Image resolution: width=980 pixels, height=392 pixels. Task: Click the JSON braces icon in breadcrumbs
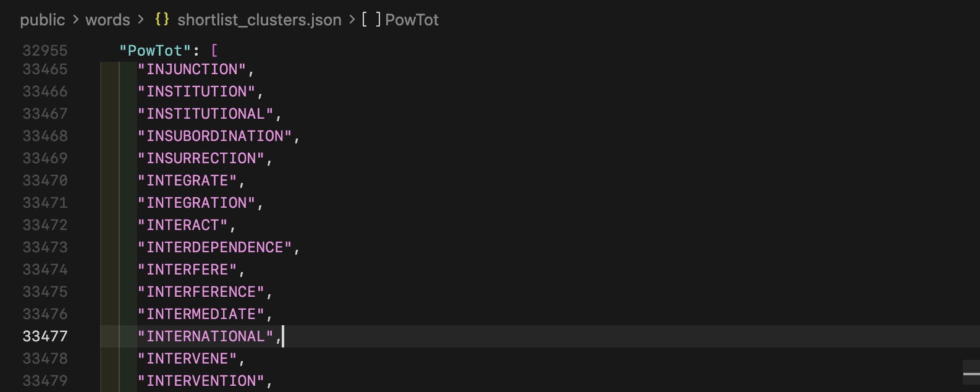pos(162,19)
